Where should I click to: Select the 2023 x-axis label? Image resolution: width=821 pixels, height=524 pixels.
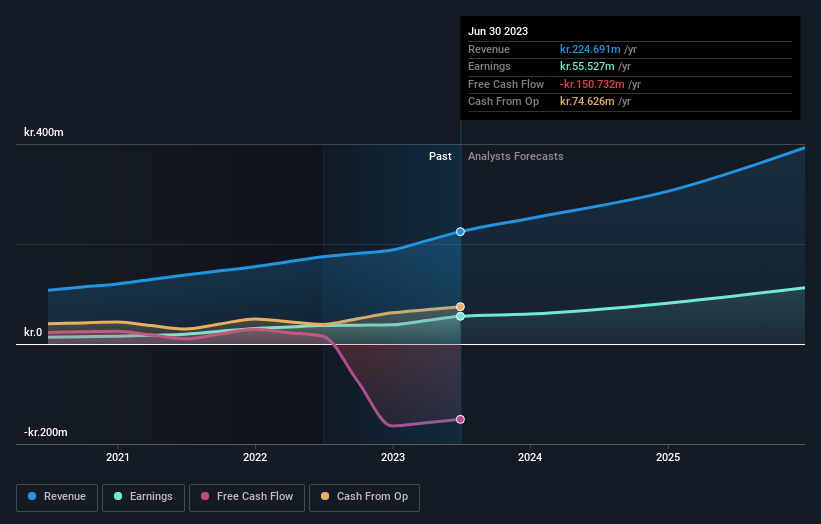point(393,457)
